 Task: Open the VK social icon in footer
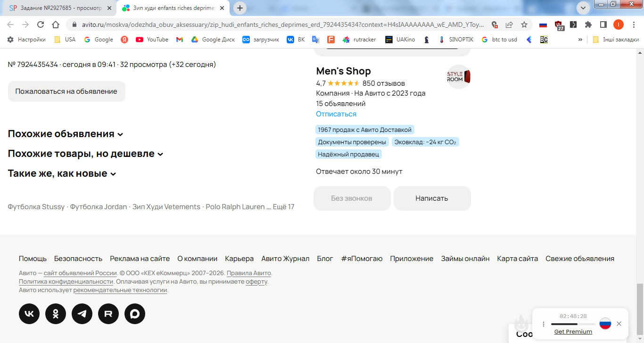[x=29, y=314]
